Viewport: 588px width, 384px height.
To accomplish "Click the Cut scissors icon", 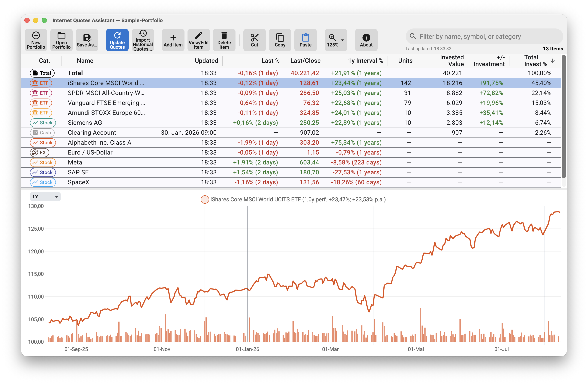I will tap(254, 40).
